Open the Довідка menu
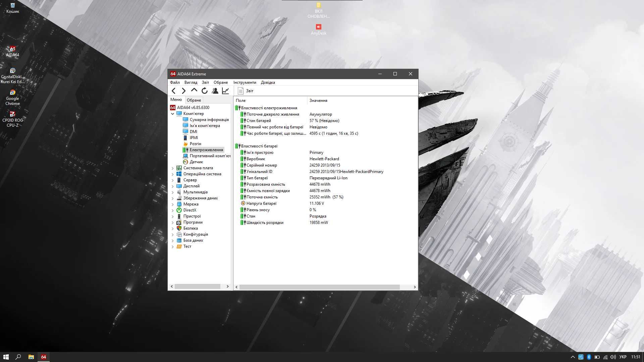This screenshot has width=644, height=362. (268, 82)
